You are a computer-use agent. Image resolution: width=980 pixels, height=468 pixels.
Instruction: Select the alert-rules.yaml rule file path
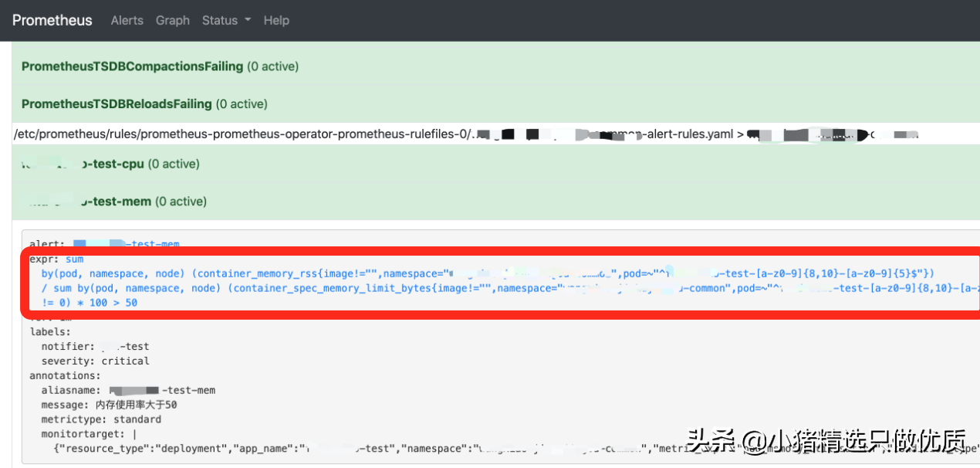click(465, 134)
